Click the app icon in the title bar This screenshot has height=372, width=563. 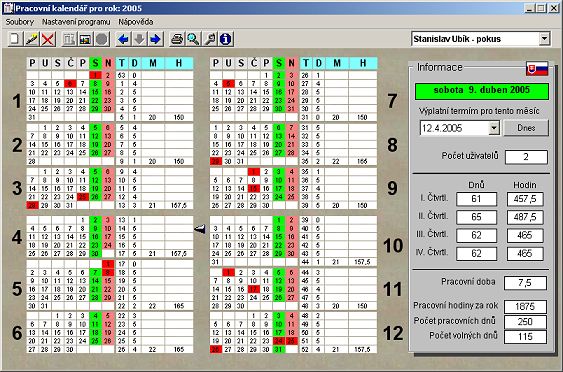8,8
